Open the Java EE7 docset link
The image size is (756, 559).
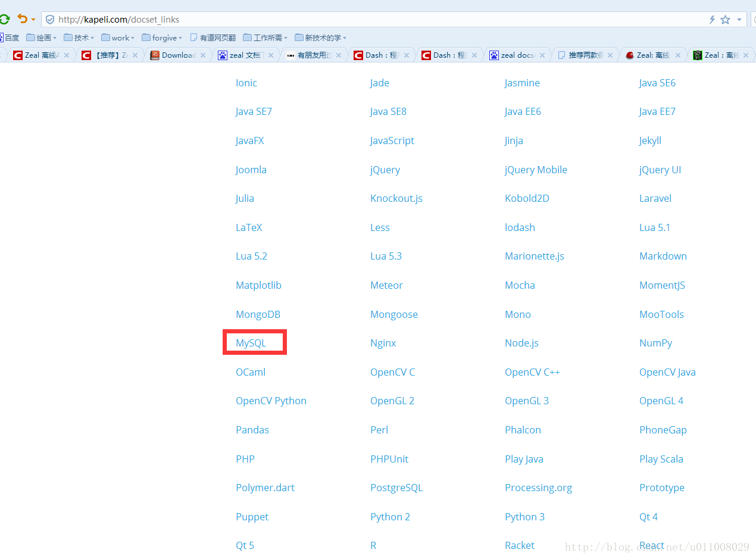[657, 111]
